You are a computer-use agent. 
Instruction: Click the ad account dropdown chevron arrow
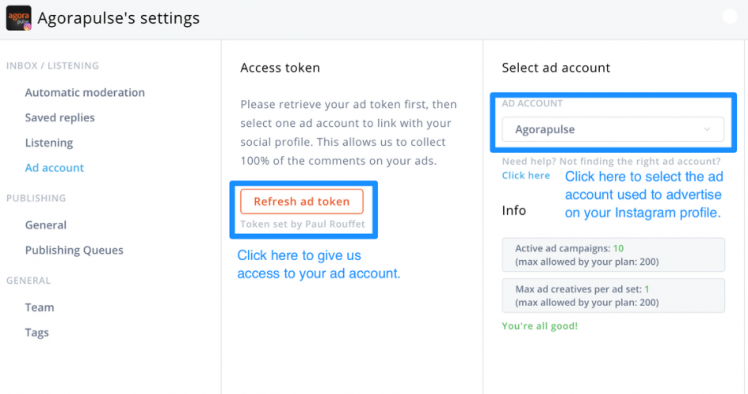coord(707,129)
